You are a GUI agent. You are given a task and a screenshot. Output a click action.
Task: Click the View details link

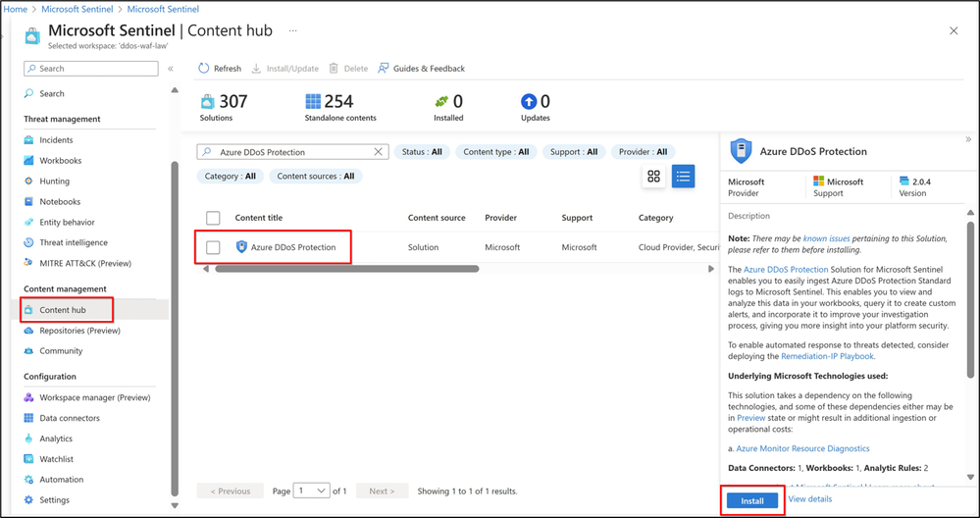810,498
